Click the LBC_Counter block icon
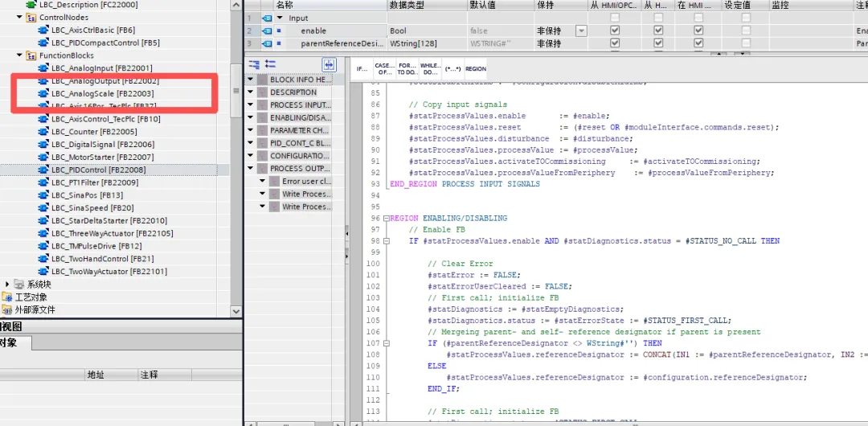868x426 pixels. pyautogui.click(x=43, y=132)
